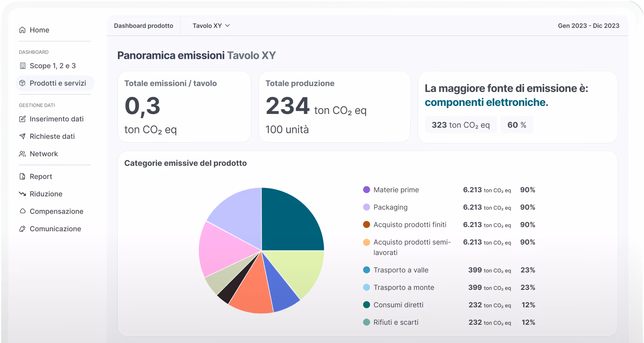The height and width of the screenshot is (343, 644).
Task: Click the Comunicazione icon in sidebar
Action: click(22, 229)
